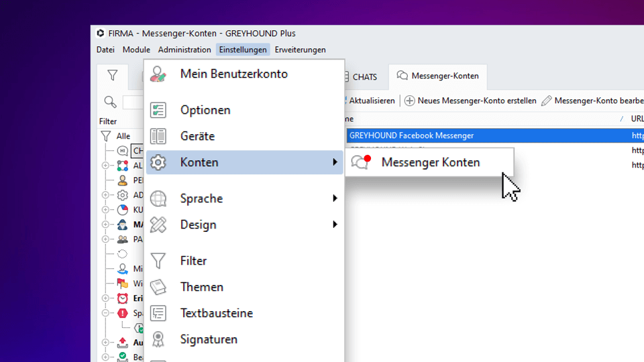
Task: Expand the Konten submenu arrow
Action: click(x=335, y=162)
